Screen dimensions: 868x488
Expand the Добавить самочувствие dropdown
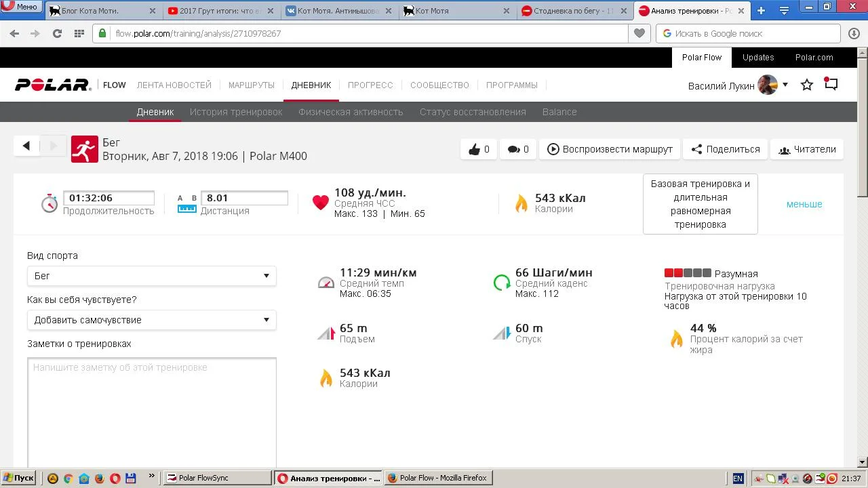tap(151, 320)
